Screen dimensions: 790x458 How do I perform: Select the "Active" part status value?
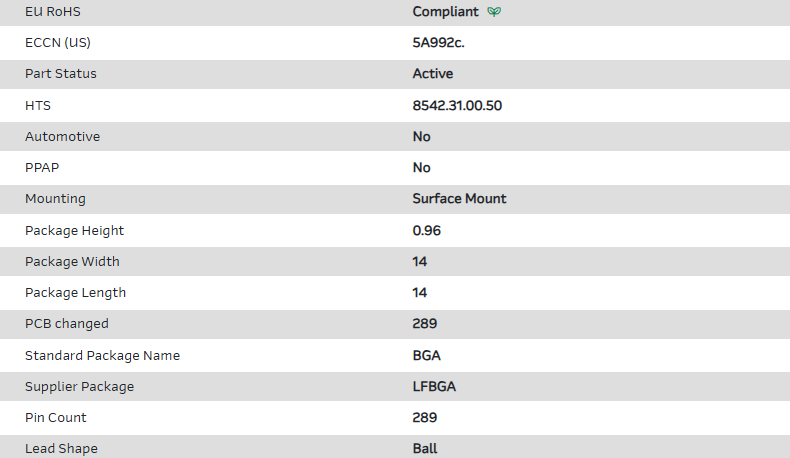[x=432, y=74]
